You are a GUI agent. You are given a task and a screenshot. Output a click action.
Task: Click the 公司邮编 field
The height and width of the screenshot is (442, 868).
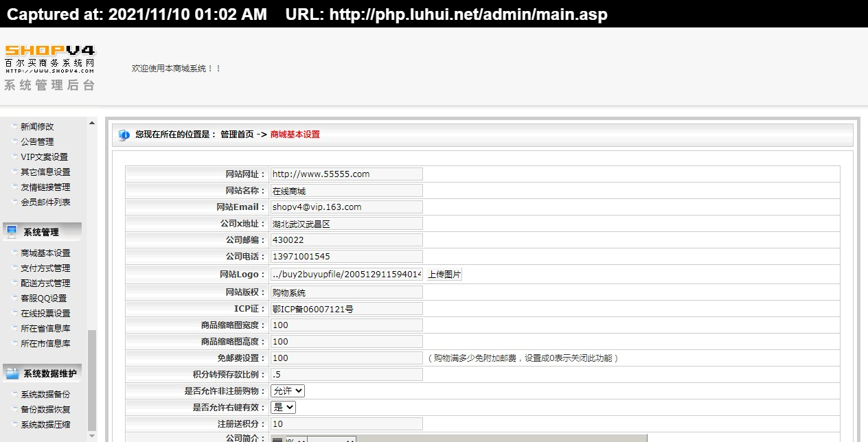click(347, 240)
